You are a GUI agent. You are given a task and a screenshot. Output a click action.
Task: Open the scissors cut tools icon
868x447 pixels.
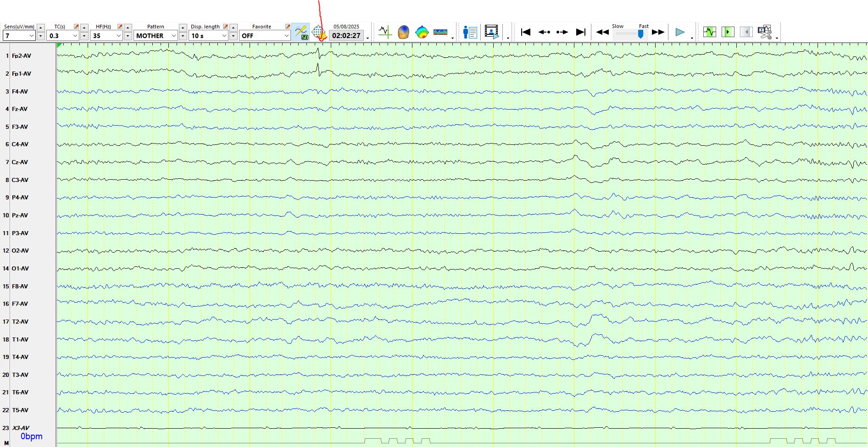[765, 32]
